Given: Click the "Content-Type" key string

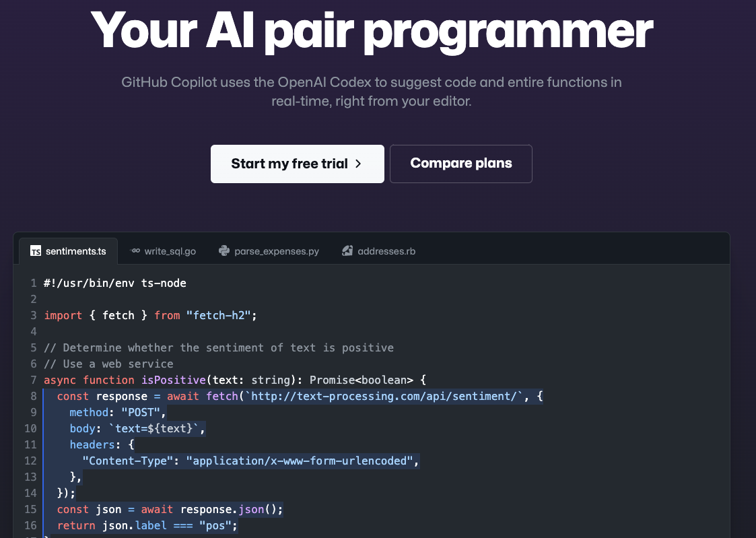Looking at the screenshot, I should [128, 461].
